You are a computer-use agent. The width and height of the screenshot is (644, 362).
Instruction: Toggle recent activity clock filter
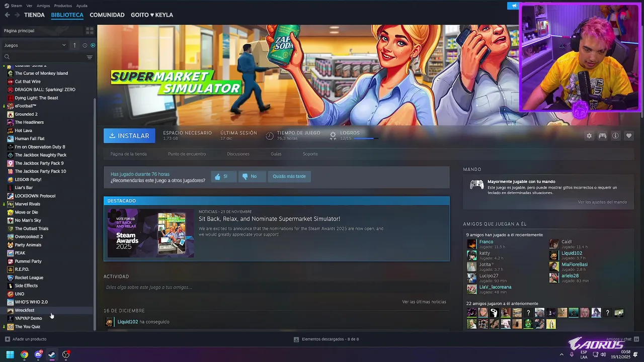85,45
